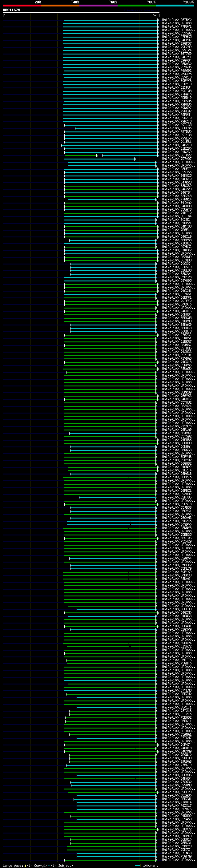Select hit UniRef100_B6T769
The width and height of the screenshot is (197, 868).
click(x=176, y=54)
